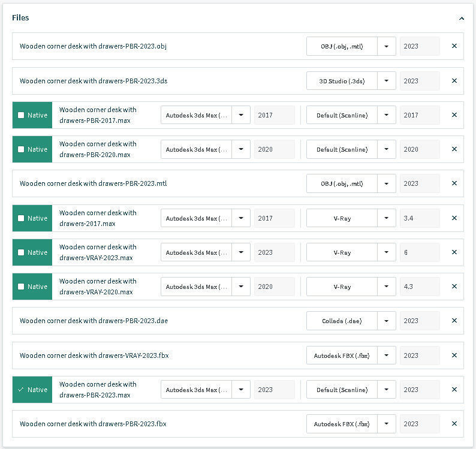476x449 pixels.
Task: Delete the VRAY-2023.fbx file row
Action: pyautogui.click(x=454, y=355)
